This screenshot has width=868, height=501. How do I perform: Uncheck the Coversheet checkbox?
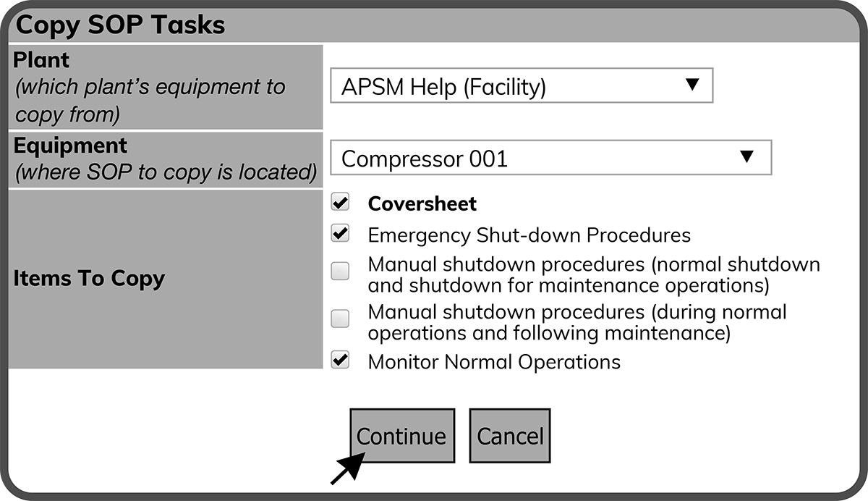pyautogui.click(x=340, y=203)
